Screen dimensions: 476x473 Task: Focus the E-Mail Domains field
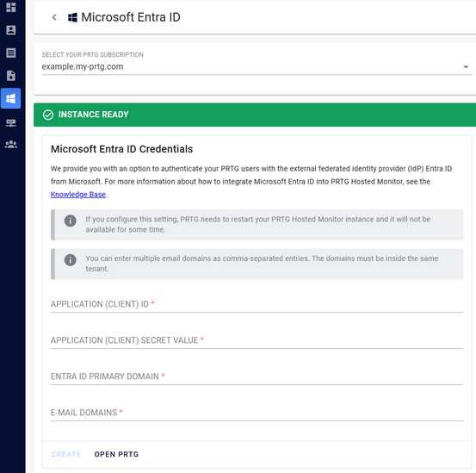257,413
